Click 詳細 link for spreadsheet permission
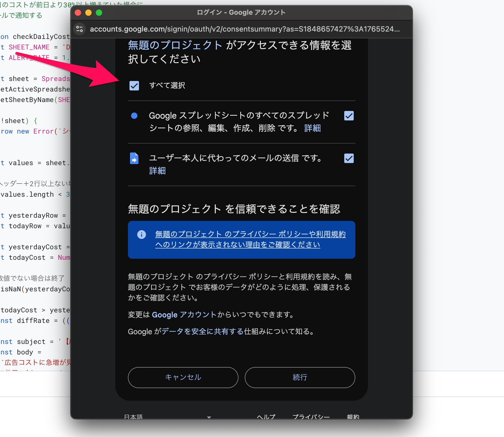The image size is (504, 437). point(312,128)
